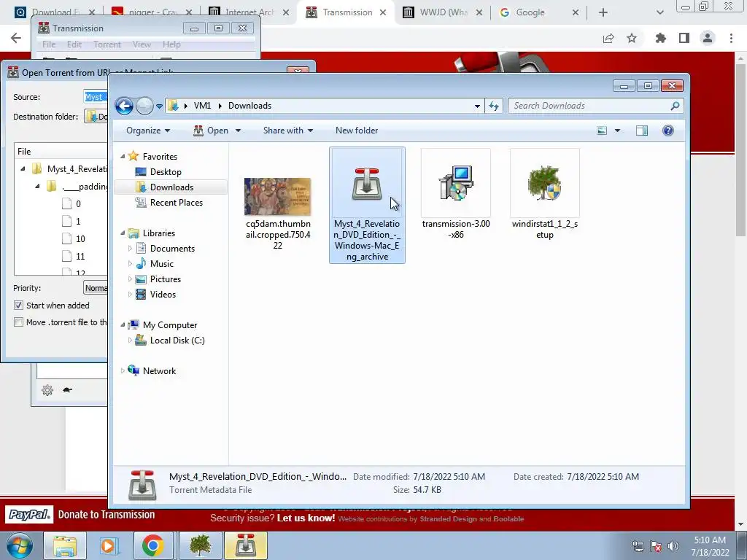Open Explorer help with the blue question icon
The image size is (747, 560).
pos(668,131)
